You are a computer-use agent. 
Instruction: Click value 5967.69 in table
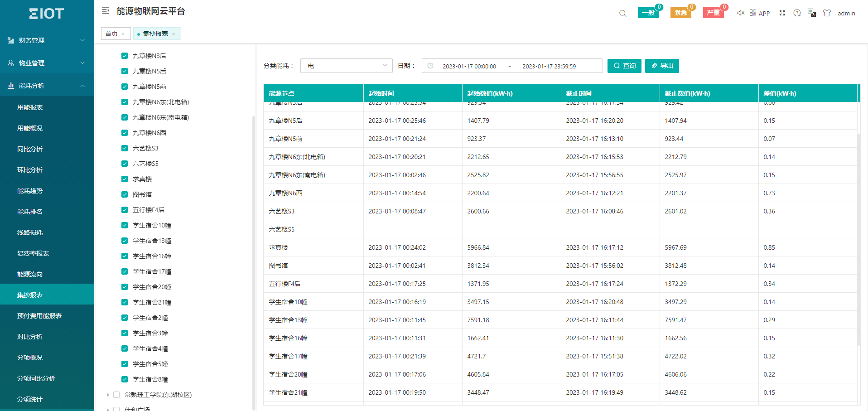pyautogui.click(x=675, y=247)
